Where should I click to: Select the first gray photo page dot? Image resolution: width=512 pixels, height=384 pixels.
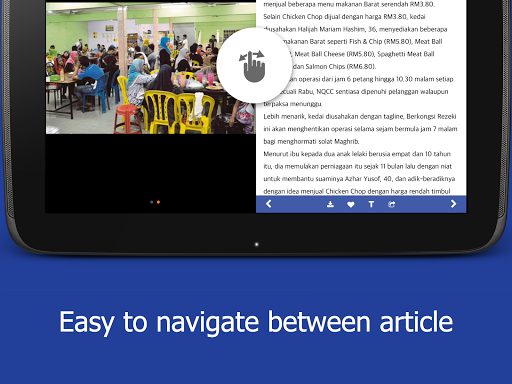pos(152,202)
